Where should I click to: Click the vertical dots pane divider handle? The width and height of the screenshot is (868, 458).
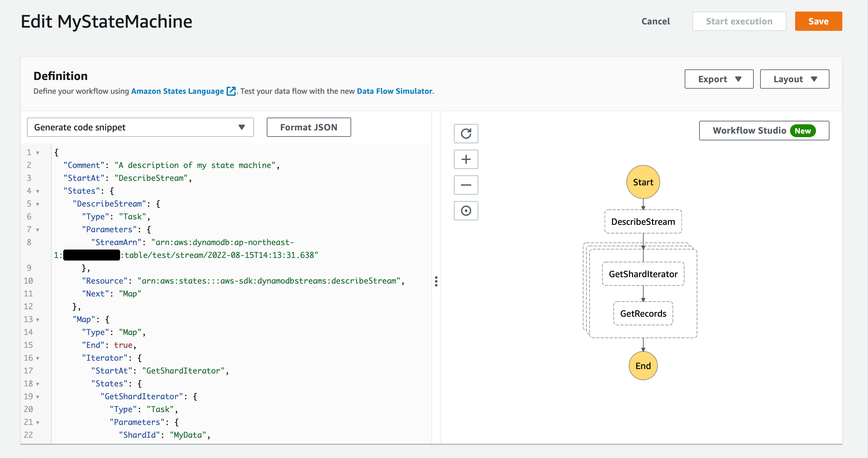[x=436, y=281]
